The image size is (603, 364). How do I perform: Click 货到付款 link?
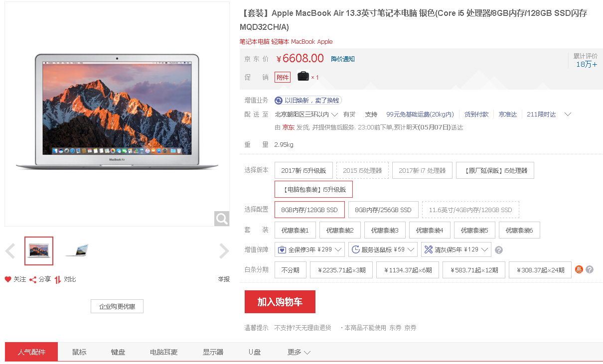pos(476,115)
